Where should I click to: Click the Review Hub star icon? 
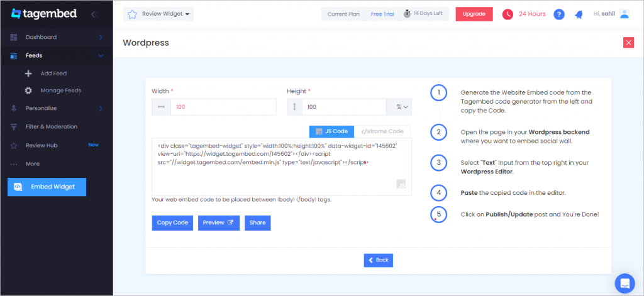tap(14, 145)
